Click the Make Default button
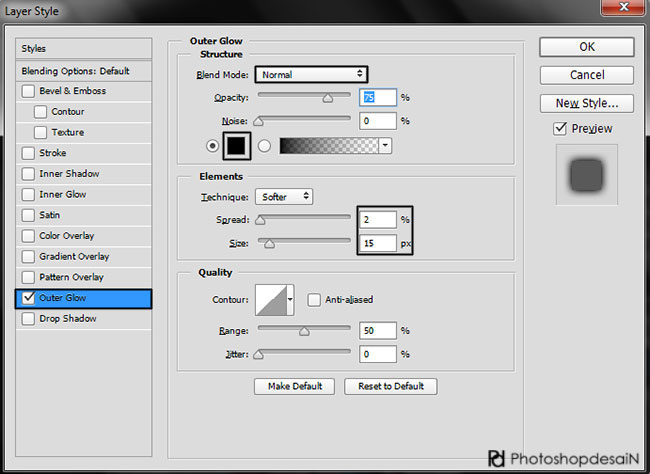Image resolution: width=650 pixels, height=474 pixels. coord(294,386)
